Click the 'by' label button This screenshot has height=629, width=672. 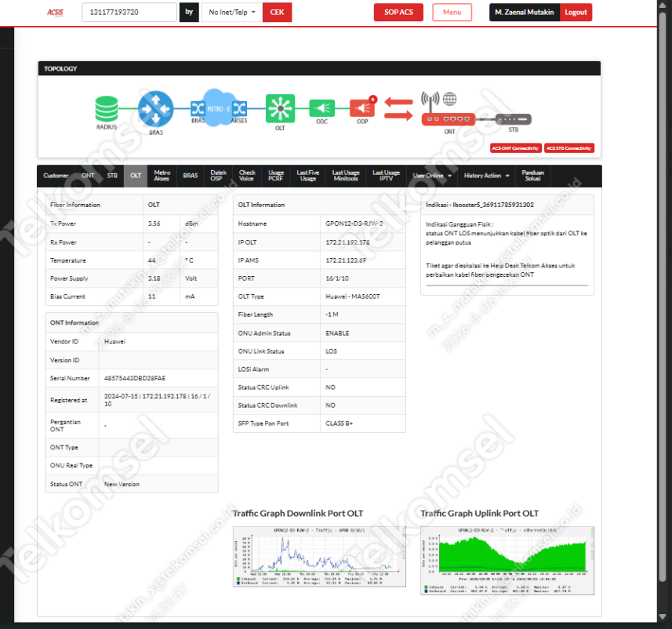(x=189, y=13)
